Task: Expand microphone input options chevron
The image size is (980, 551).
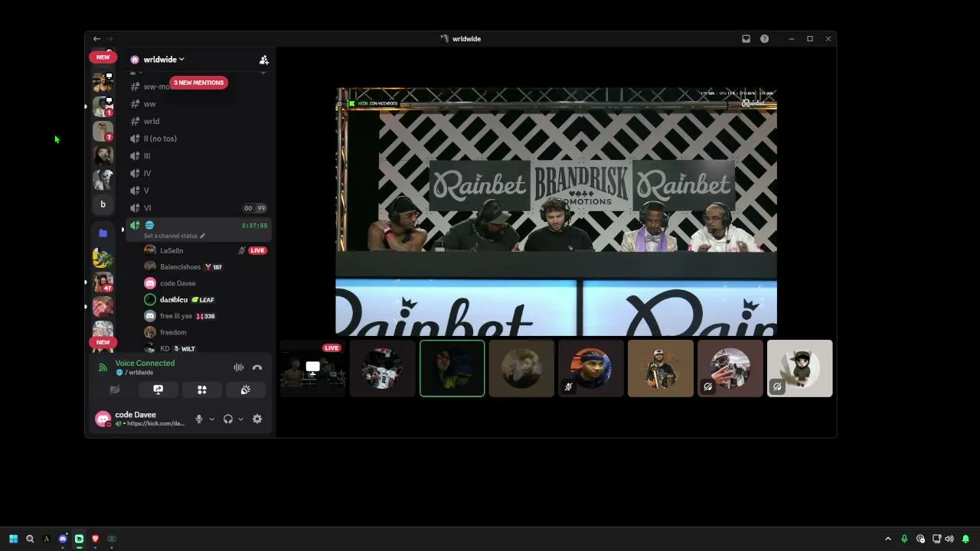Action: tap(211, 419)
